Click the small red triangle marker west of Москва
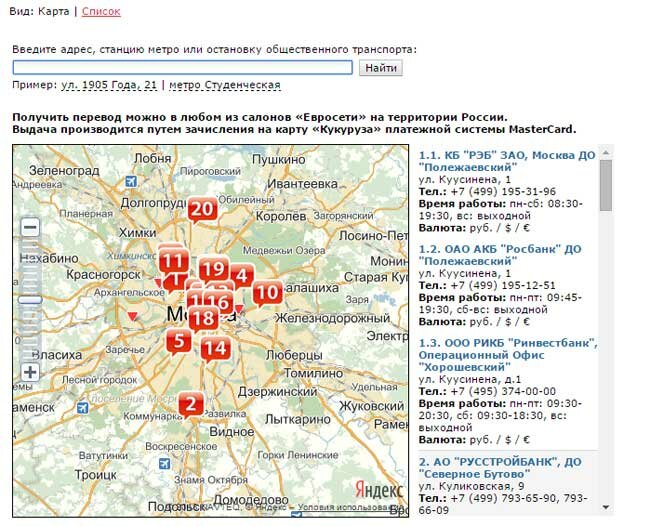650x526 pixels. click(x=132, y=317)
